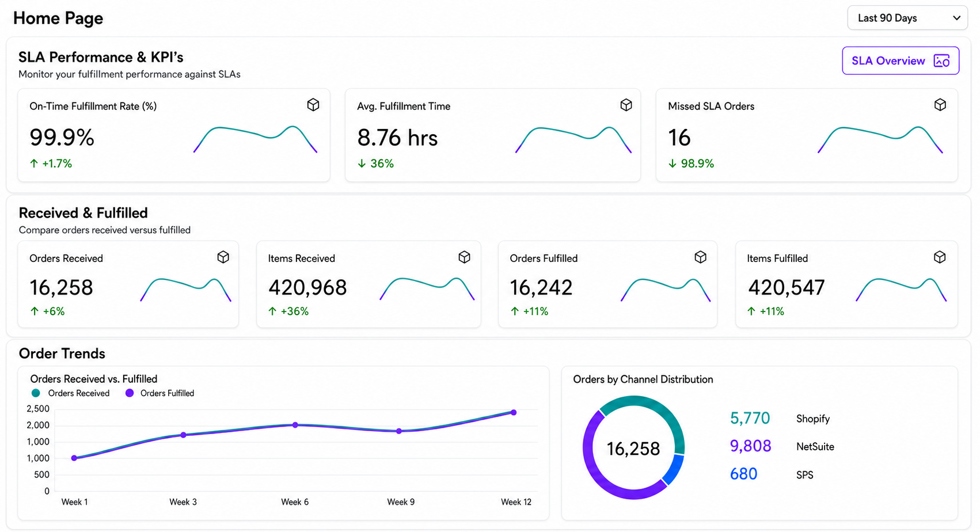Click the blue SPS donut segment

coord(674,469)
